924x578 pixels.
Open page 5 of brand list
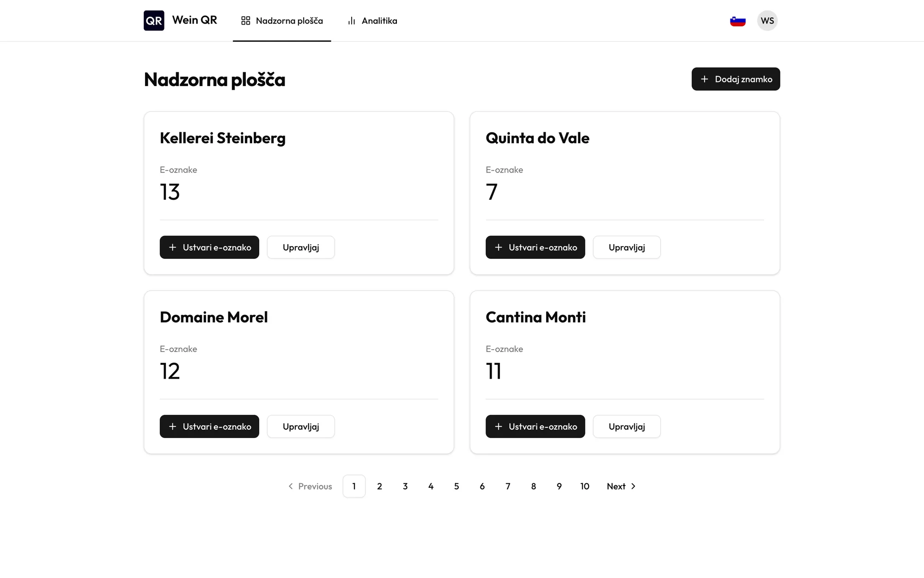point(456,486)
